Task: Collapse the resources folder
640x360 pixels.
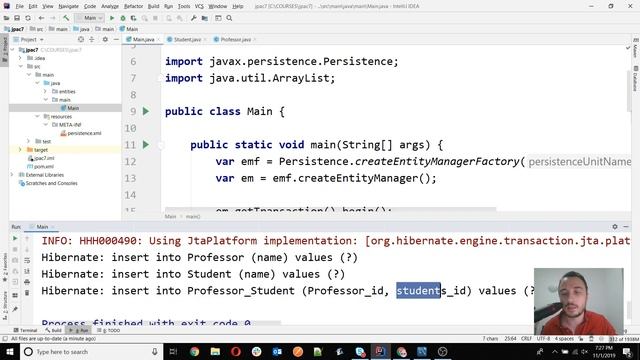Action: pos(37,116)
